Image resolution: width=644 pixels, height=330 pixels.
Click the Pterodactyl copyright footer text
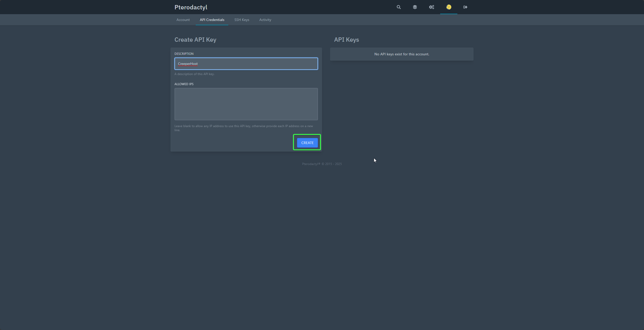pos(322,164)
